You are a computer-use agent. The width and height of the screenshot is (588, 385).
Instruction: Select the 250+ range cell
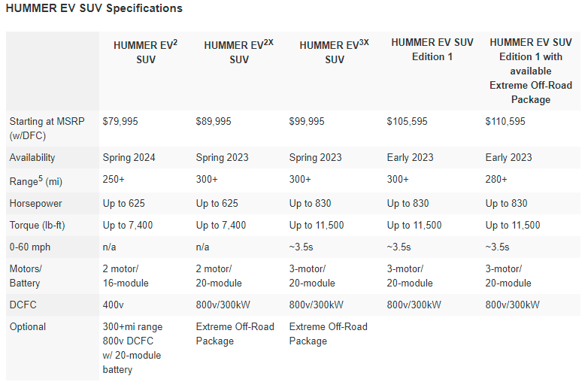pyautogui.click(x=116, y=180)
